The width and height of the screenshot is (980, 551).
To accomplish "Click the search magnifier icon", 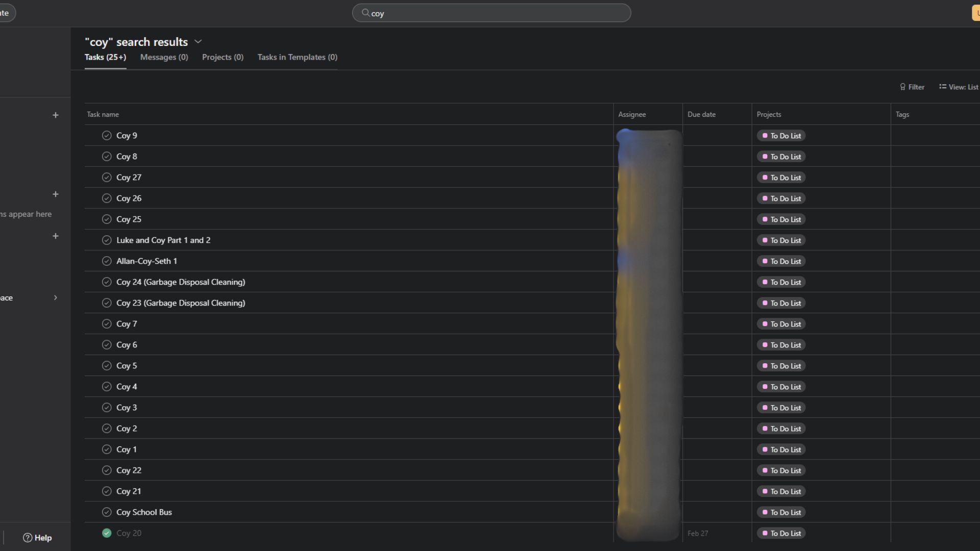I will (365, 13).
